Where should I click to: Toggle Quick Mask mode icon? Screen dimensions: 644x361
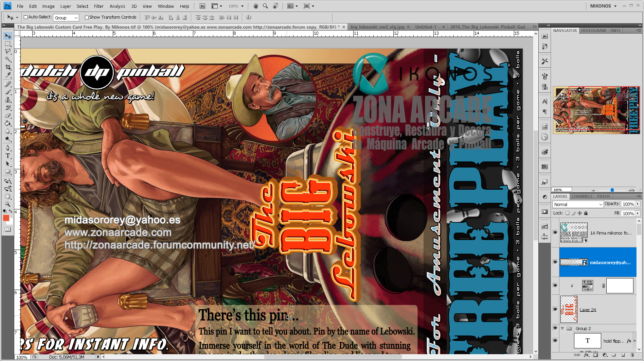(x=8, y=229)
